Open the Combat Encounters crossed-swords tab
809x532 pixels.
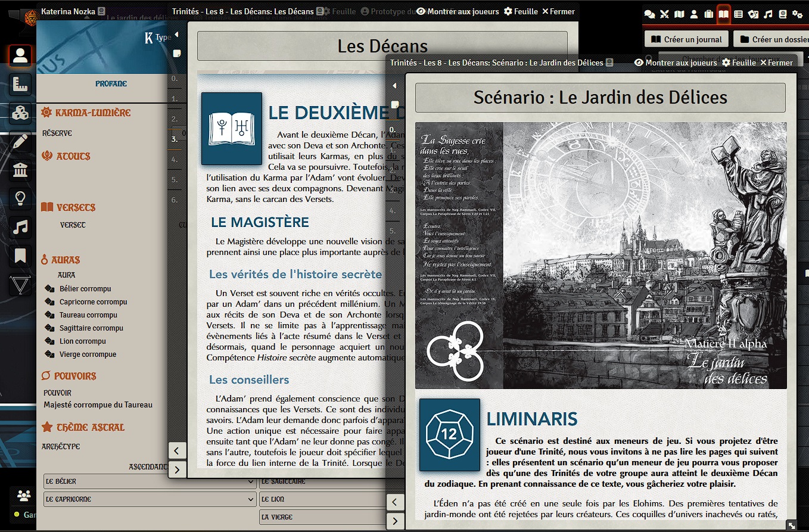(x=665, y=14)
